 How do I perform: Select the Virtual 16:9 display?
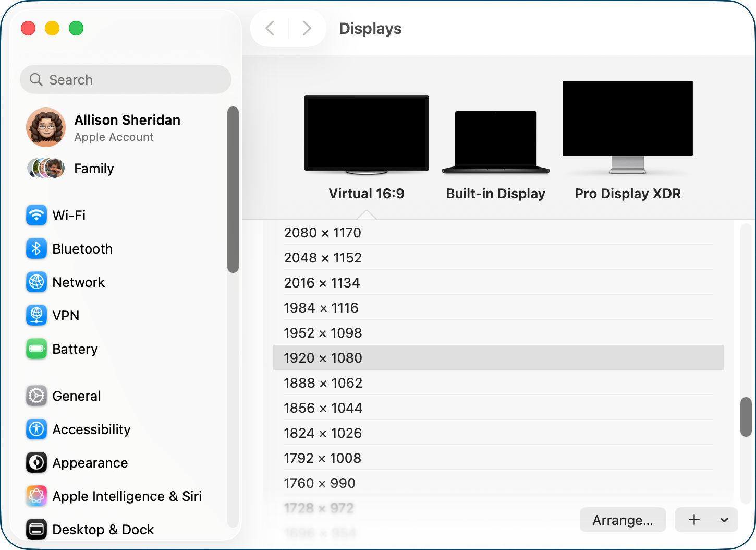point(365,134)
